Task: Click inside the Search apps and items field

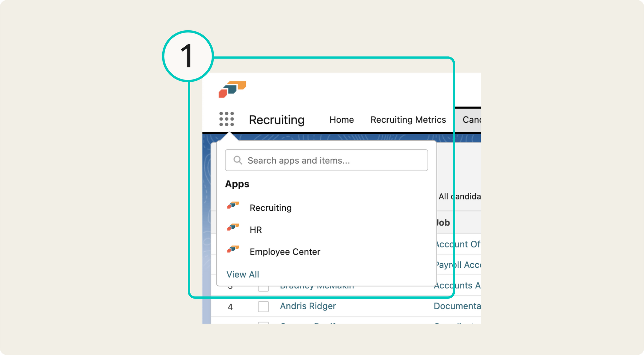Action: tap(326, 160)
